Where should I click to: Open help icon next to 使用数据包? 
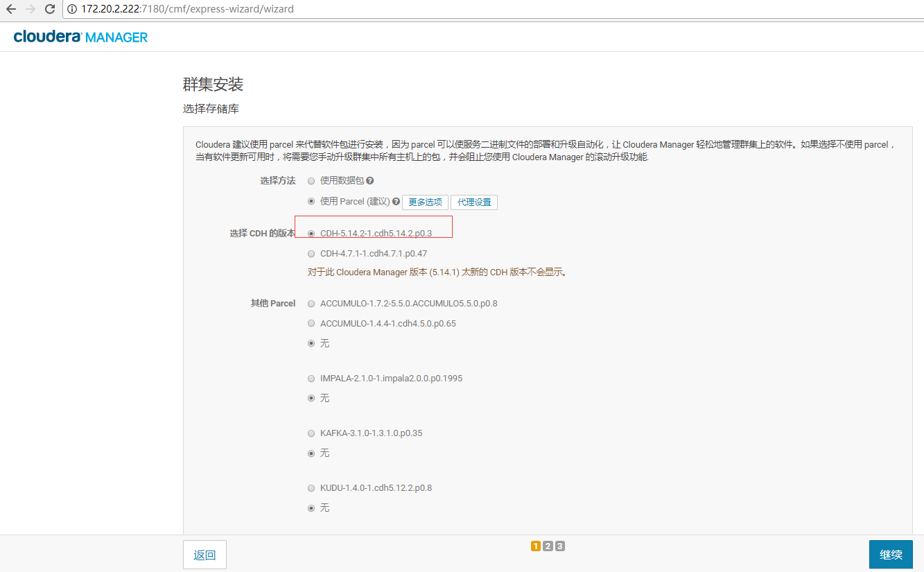pos(370,181)
